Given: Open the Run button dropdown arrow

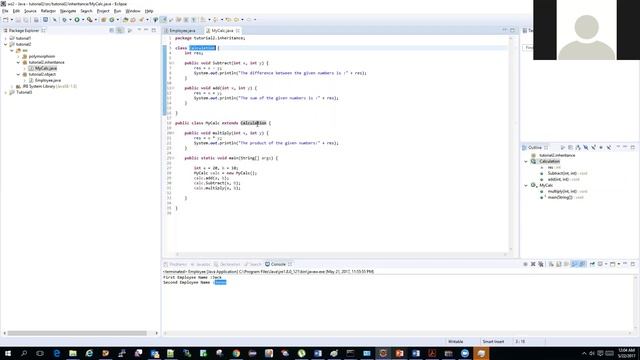Looking at the screenshot, I should 83,20.
